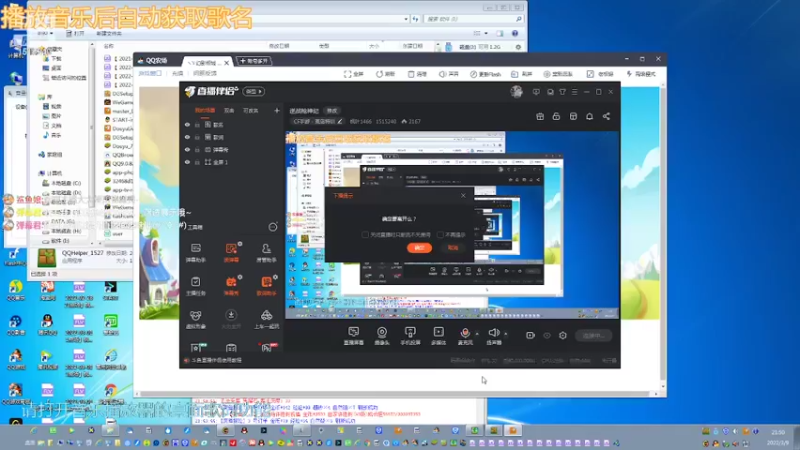Click the share icon above the preview
Viewport: 800px width, 450px height.
606,116
